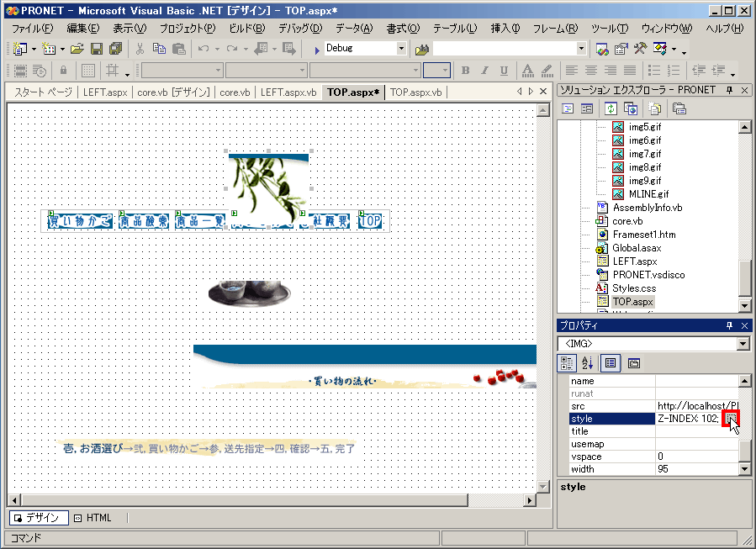Click the numbered list icon
Screen dimensions: 756x549
(x=673, y=71)
